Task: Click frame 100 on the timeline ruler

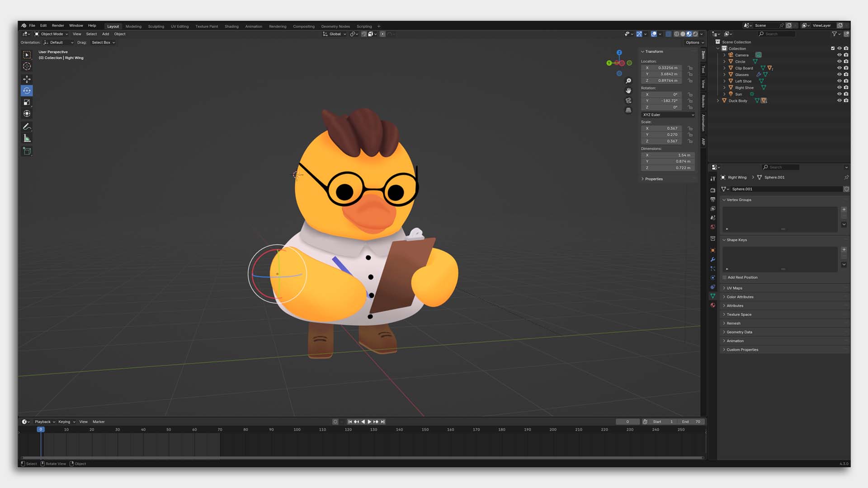Action: click(297, 430)
